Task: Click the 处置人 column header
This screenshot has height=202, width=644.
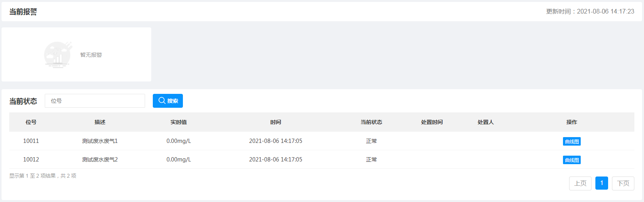Action: [485, 122]
